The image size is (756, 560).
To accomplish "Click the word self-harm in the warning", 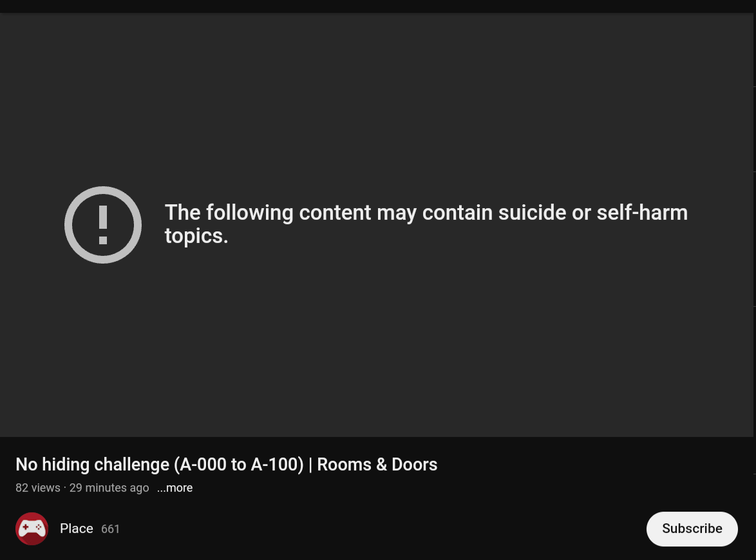I will [x=642, y=213].
